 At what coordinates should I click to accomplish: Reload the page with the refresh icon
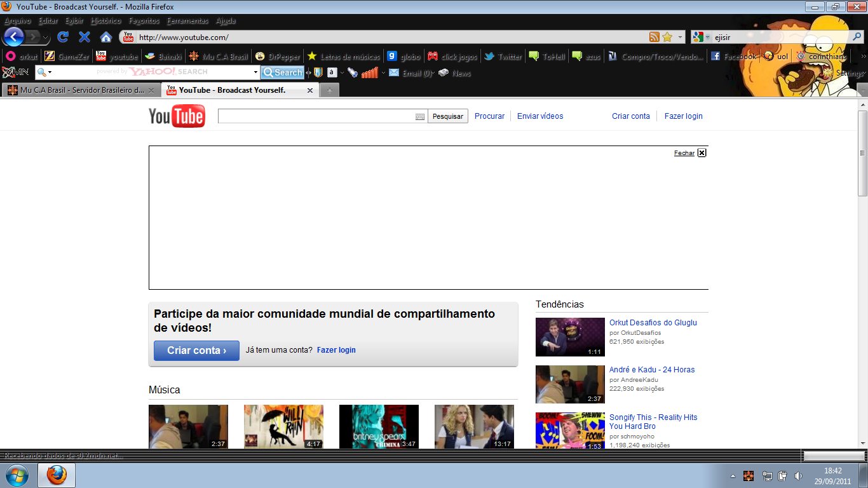click(63, 37)
